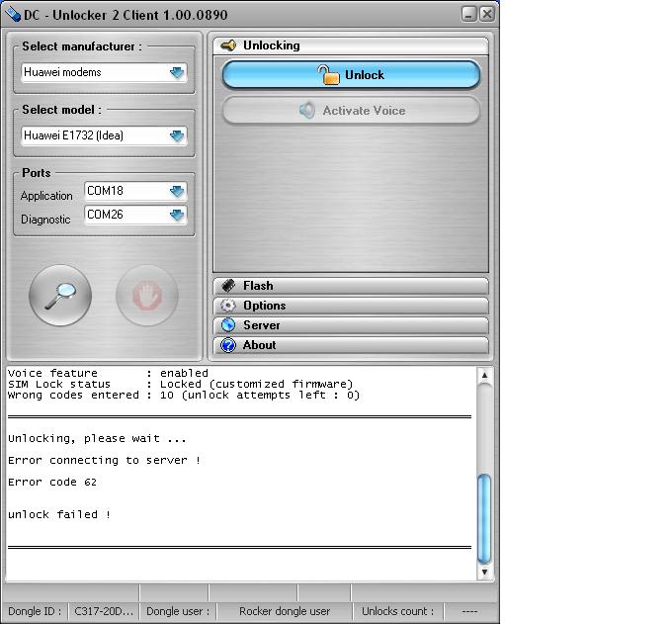Screen dimensions: 672x624
Task: Click the Flash panel chip icon
Action: pyautogui.click(x=228, y=286)
